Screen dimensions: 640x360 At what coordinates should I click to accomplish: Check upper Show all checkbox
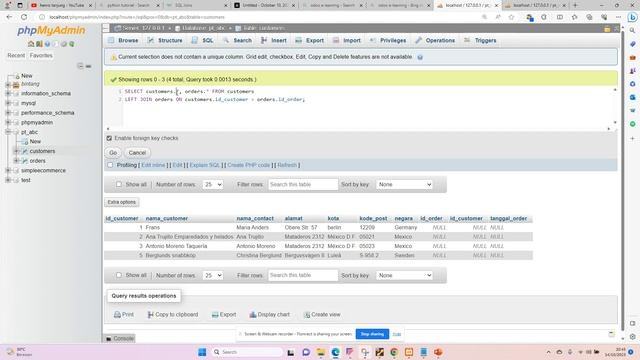tap(119, 184)
